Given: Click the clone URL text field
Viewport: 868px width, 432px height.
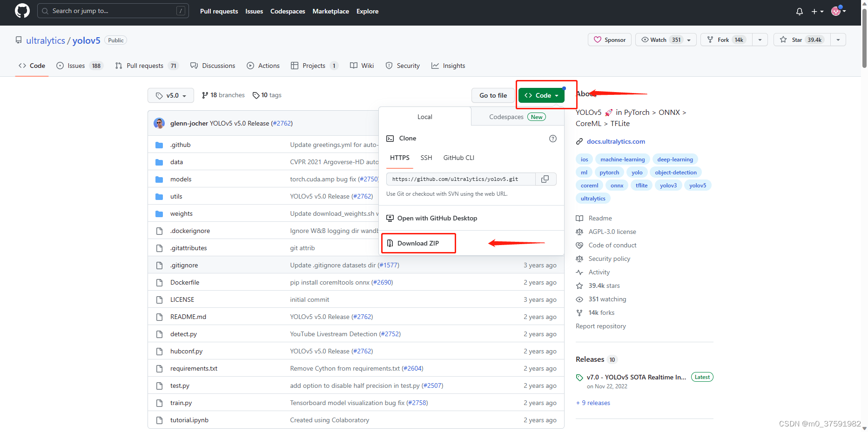Looking at the screenshot, I should click(461, 179).
